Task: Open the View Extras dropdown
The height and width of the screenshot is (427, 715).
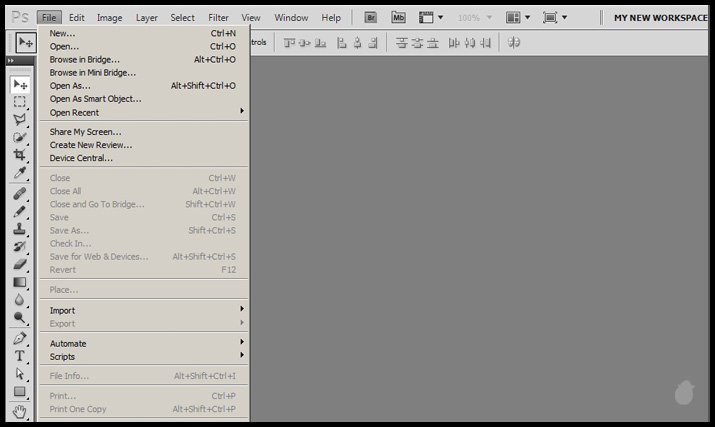Action: pyautogui.click(x=431, y=18)
